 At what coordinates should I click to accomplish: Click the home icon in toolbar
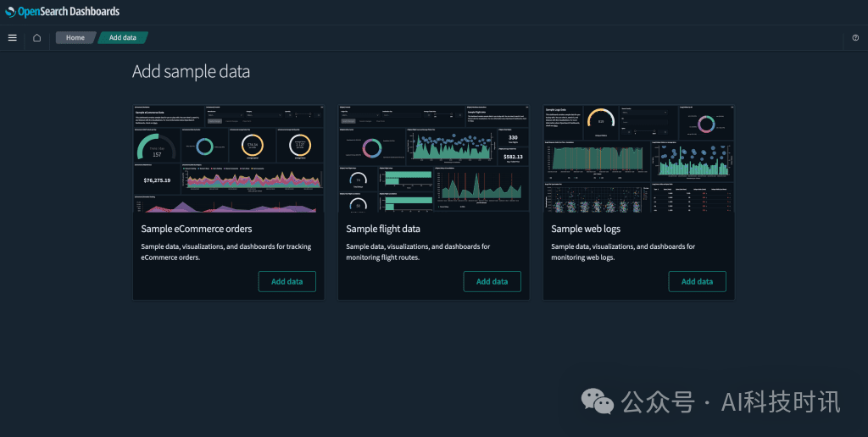point(36,37)
